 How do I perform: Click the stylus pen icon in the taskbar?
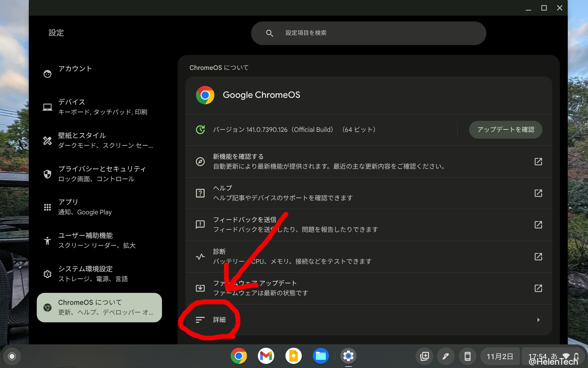tap(446, 356)
